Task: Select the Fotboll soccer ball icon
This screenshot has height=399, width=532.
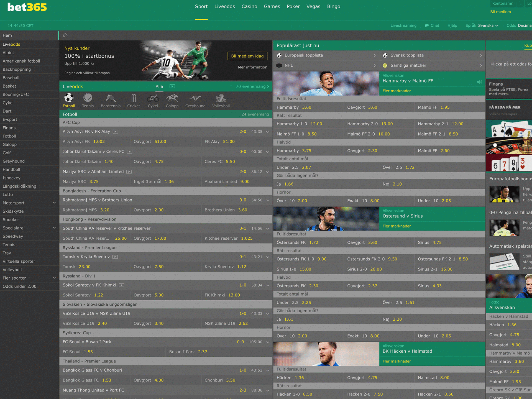Action: [x=69, y=98]
